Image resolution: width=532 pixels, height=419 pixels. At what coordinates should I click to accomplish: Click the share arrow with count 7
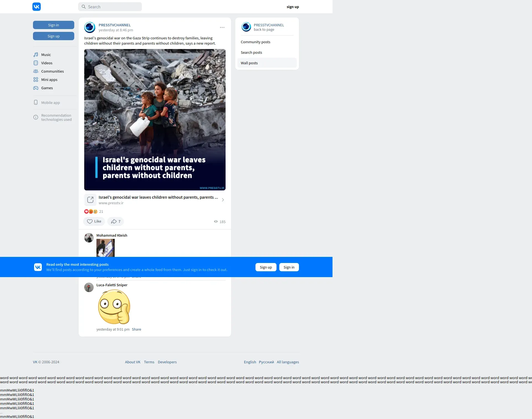point(116,221)
